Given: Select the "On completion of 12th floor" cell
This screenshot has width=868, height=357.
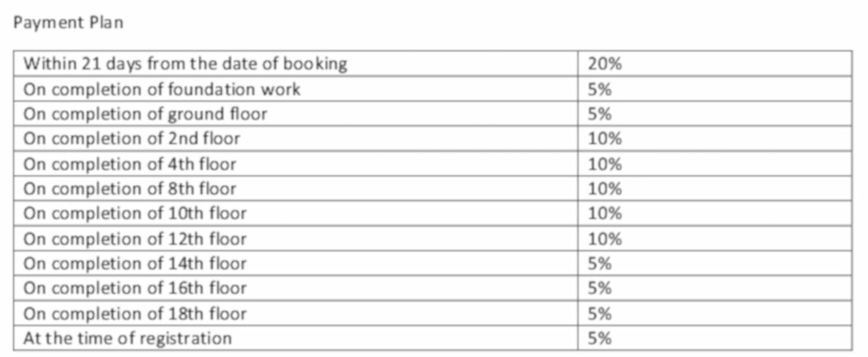Looking at the screenshot, I should (134, 239).
